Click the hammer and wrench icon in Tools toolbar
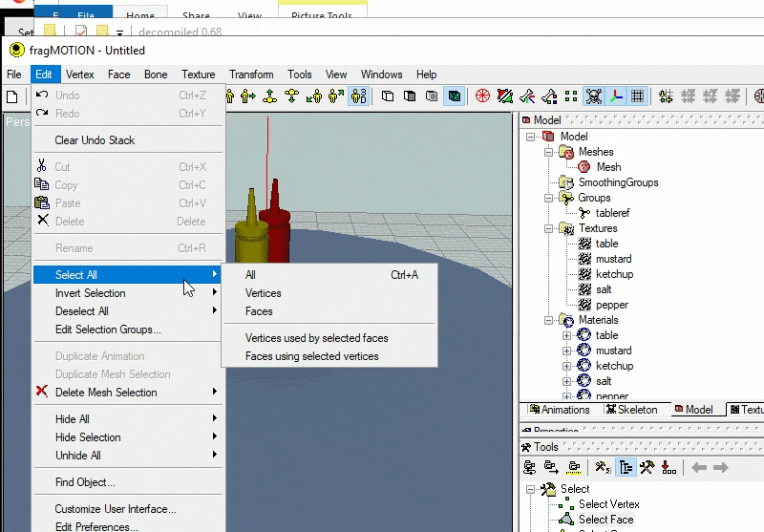Viewport: 764px width, 532px height. tap(647, 468)
